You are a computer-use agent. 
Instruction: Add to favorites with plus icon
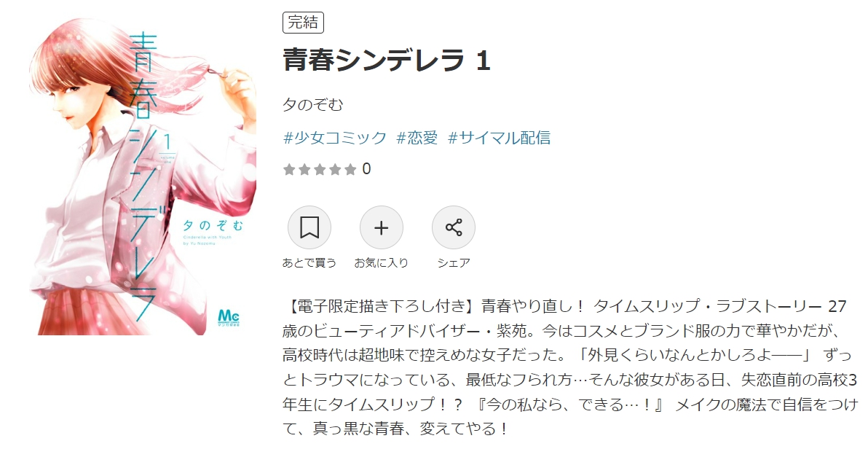click(x=382, y=227)
